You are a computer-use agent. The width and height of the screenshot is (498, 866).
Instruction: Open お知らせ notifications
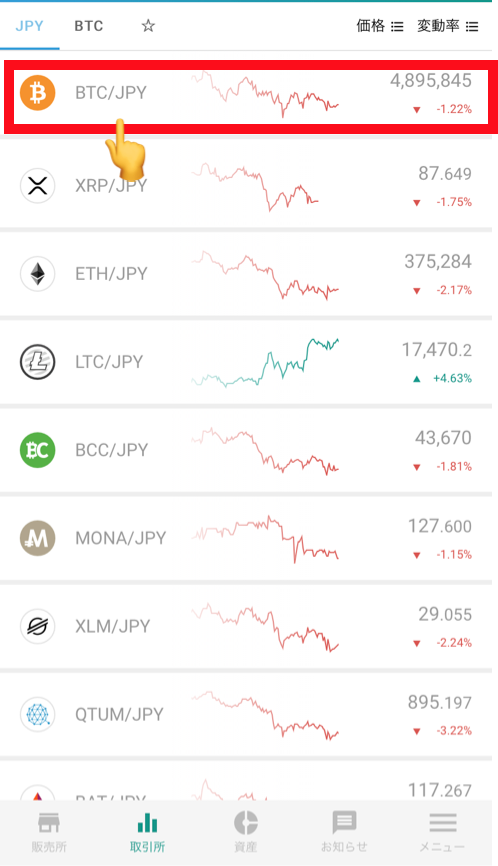pyautogui.click(x=344, y=832)
